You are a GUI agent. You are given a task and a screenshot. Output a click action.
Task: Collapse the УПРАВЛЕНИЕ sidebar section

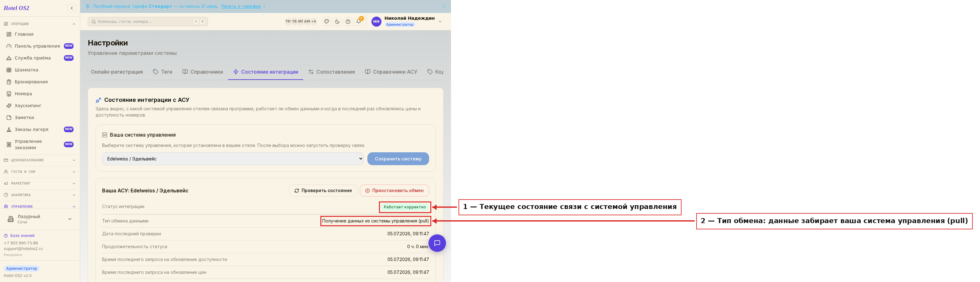click(x=40, y=207)
